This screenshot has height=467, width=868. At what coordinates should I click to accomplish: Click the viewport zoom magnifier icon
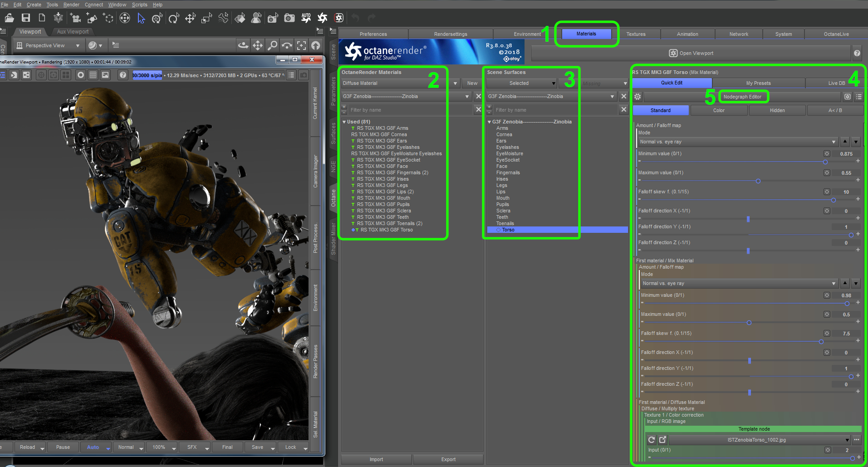272,45
